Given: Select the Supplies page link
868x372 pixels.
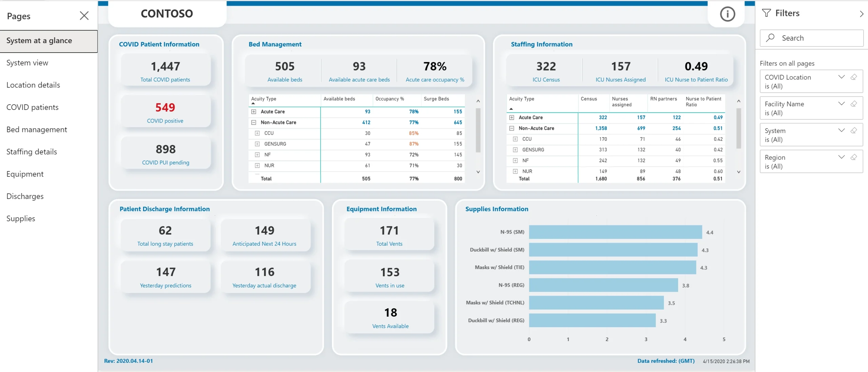Looking at the screenshot, I should 20,218.
